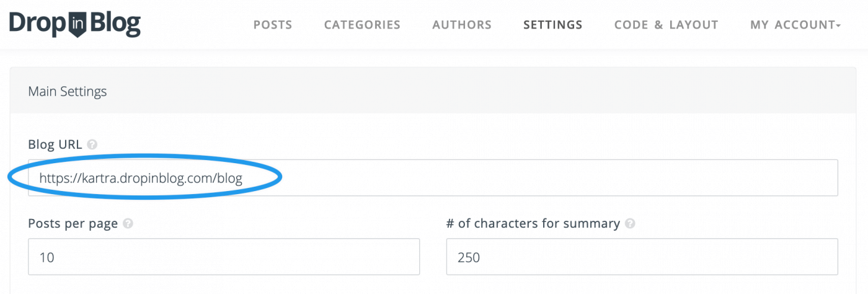
Task: Go to Code & Layout
Action: coord(666,25)
